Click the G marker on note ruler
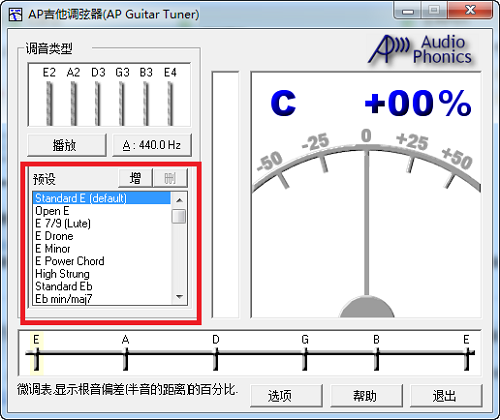 [305, 353]
